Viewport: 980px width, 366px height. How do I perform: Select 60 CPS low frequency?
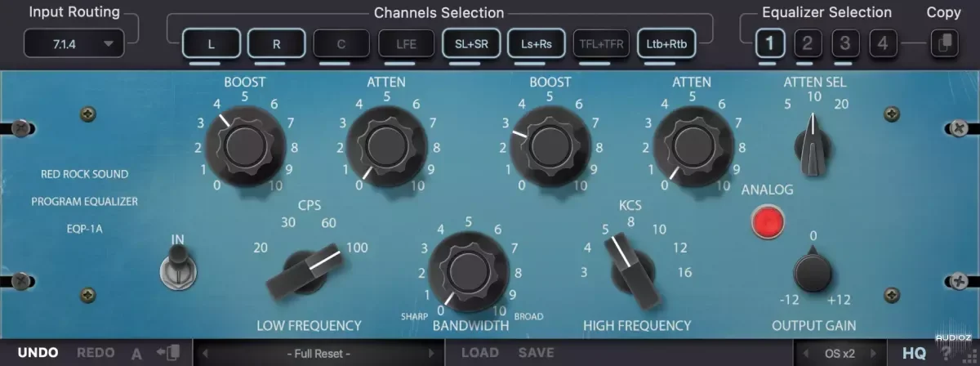328,222
